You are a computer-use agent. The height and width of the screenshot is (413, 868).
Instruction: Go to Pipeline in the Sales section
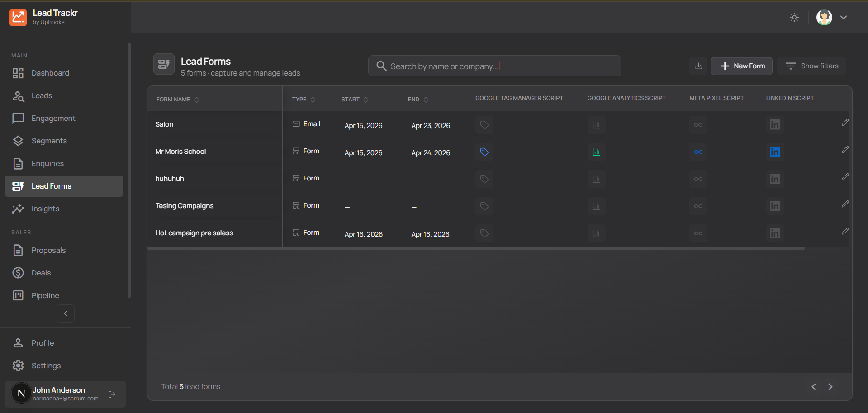[45, 296]
